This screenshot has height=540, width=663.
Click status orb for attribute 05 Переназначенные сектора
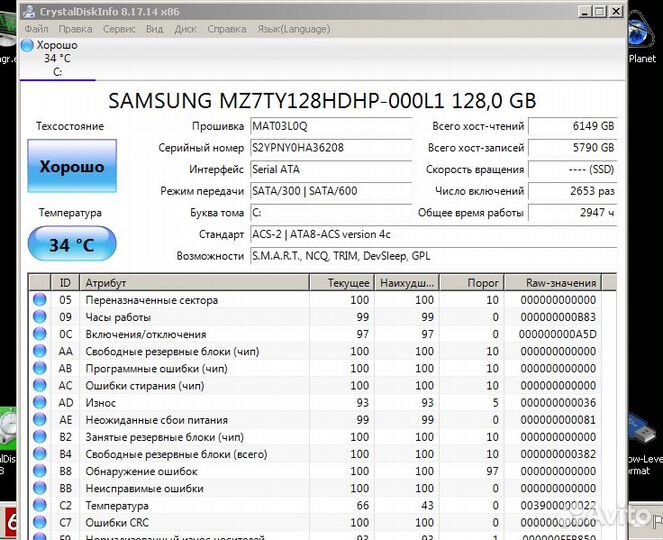point(40,299)
